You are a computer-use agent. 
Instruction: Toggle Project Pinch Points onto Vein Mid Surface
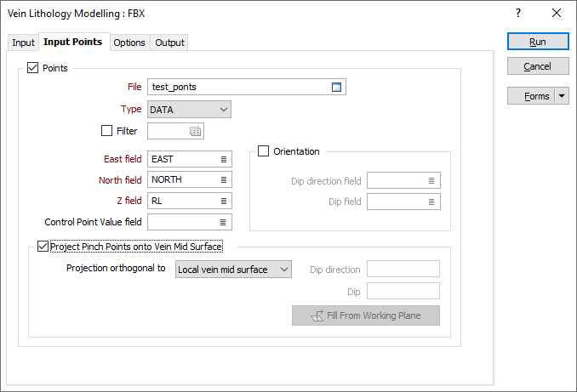click(x=43, y=246)
